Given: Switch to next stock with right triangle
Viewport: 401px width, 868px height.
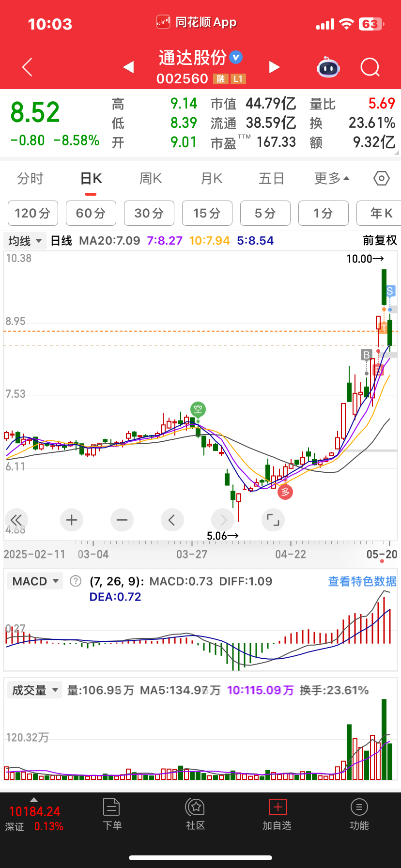Looking at the screenshot, I should tap(275, 67).
